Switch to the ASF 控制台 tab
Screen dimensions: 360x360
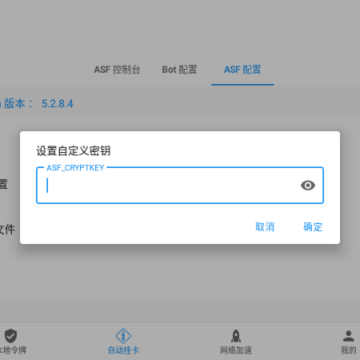pos(117,70)
